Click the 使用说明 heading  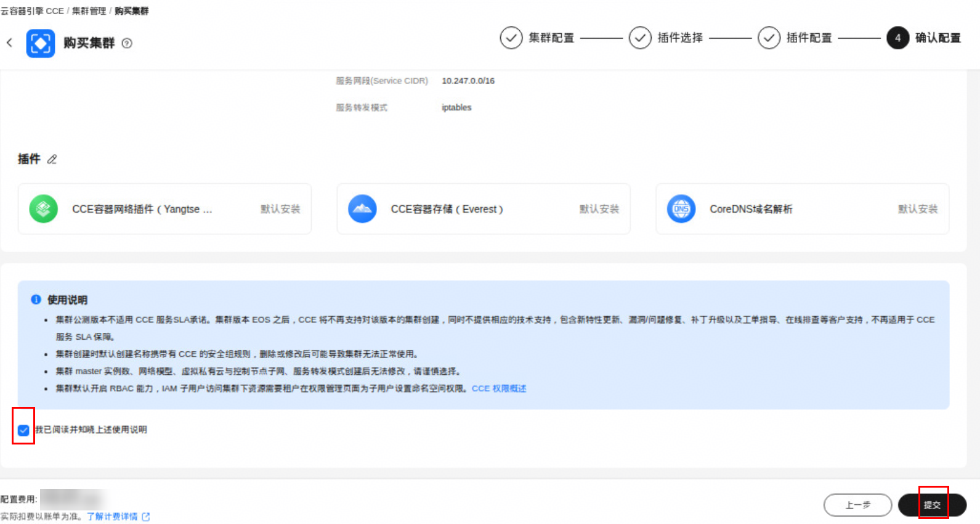(67, 300)
